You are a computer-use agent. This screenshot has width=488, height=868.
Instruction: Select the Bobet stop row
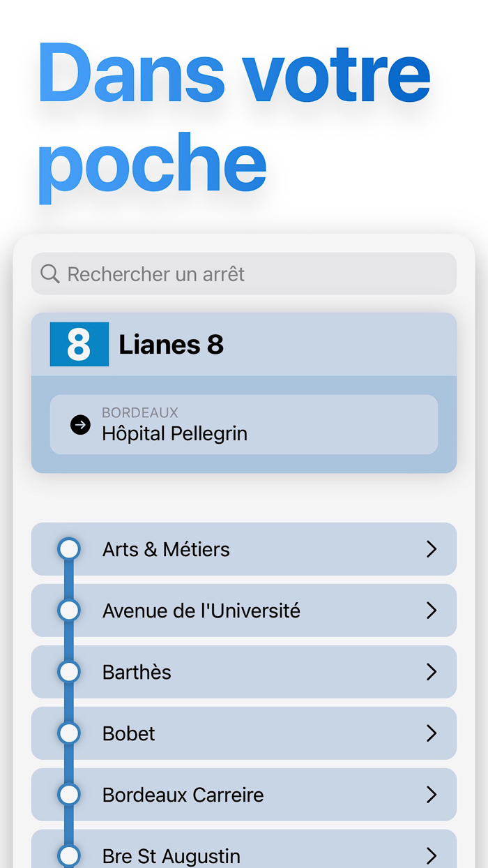click(x=244, y=733)
